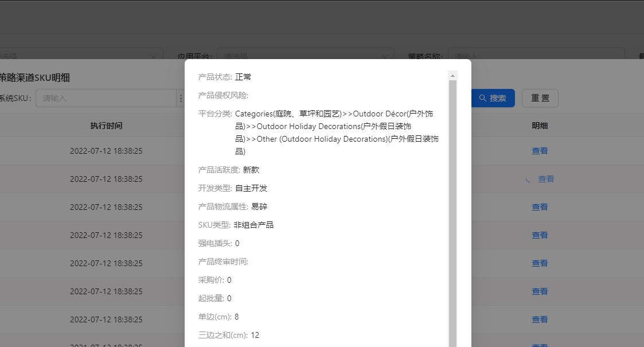
Task: Select the SKU类型 value 非组合产品
Action: [253, 225]
